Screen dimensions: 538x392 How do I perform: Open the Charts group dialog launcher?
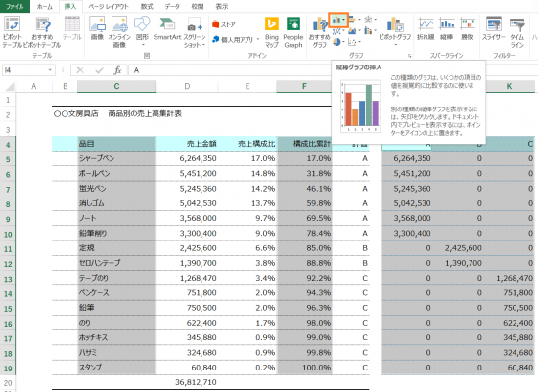coord(409,55)
